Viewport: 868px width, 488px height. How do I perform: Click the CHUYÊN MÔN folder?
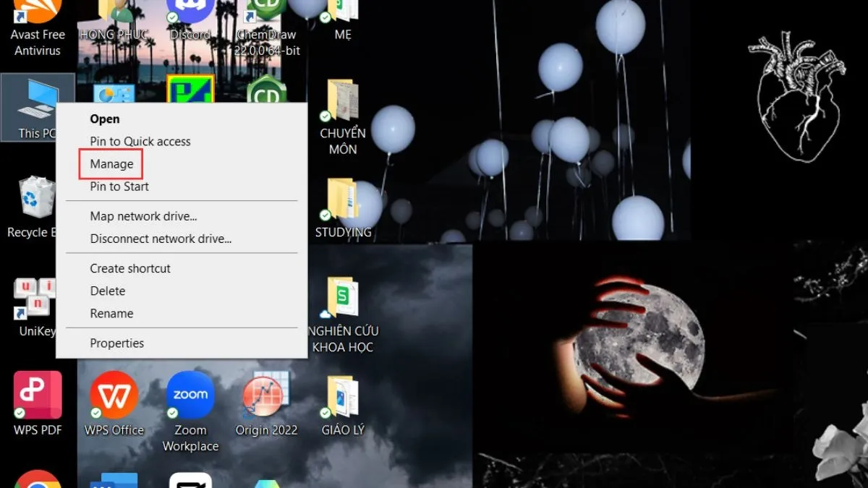(342, 101)
